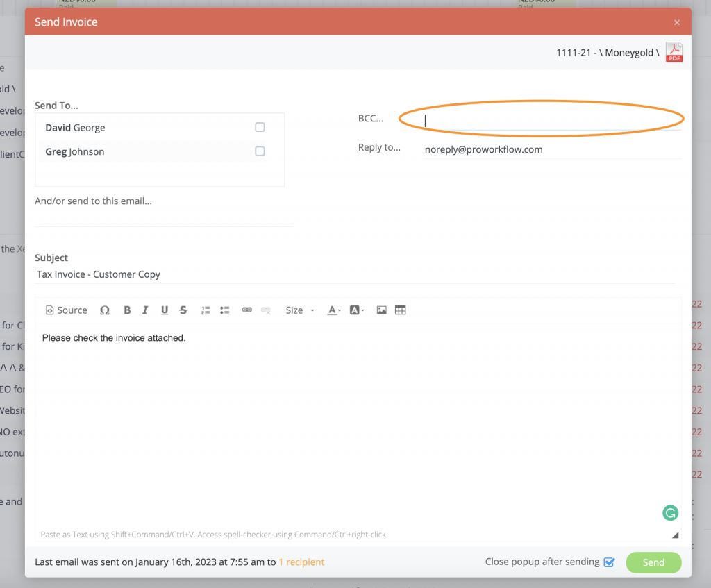Open the font Size dropdown
Image resolution: width=711 pixels, height=588 pixels.
pyautogui.click(x=300, y=310)
